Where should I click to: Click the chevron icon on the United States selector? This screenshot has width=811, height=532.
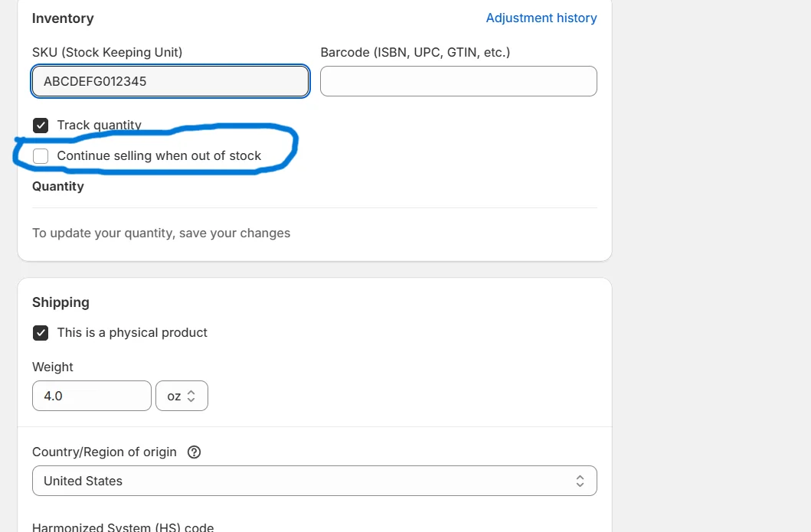(581, 481)
